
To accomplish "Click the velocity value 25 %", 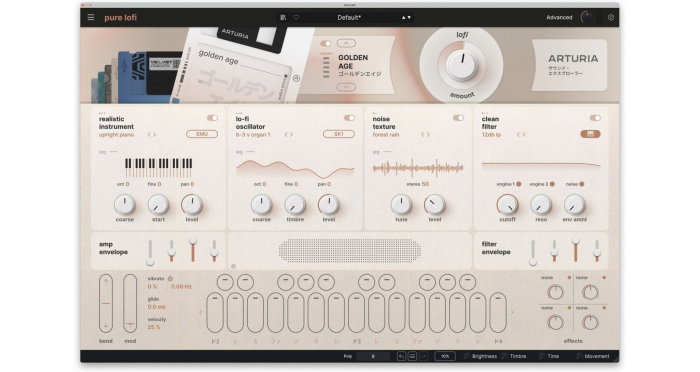I will 154,327.
